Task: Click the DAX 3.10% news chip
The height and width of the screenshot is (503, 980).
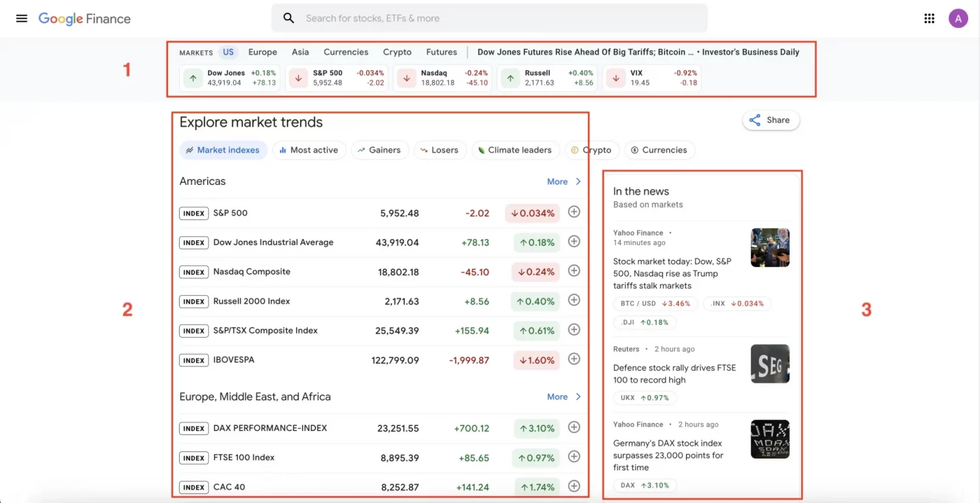Action: (645, 485)
